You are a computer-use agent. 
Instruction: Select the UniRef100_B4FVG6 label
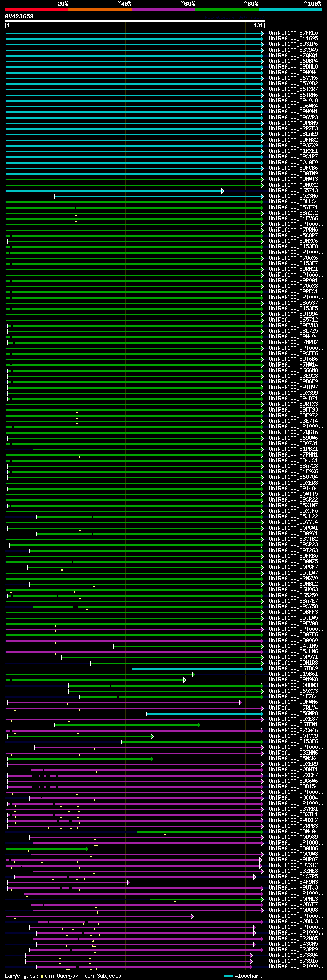[x=294, y=218]
